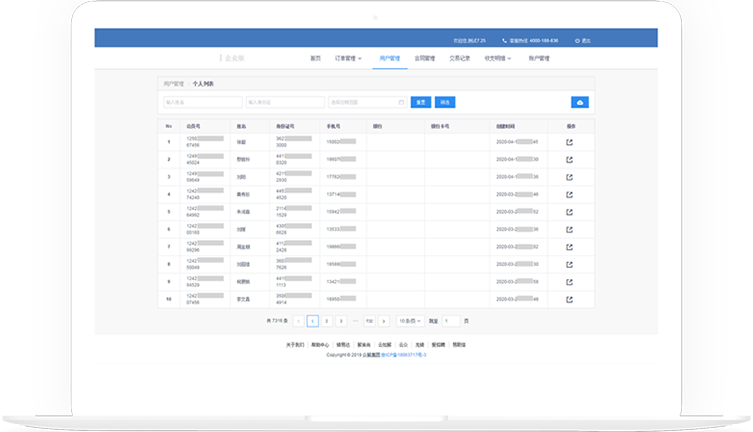Click the blue cloud download button
753x432 pixels.
[579, 102]
